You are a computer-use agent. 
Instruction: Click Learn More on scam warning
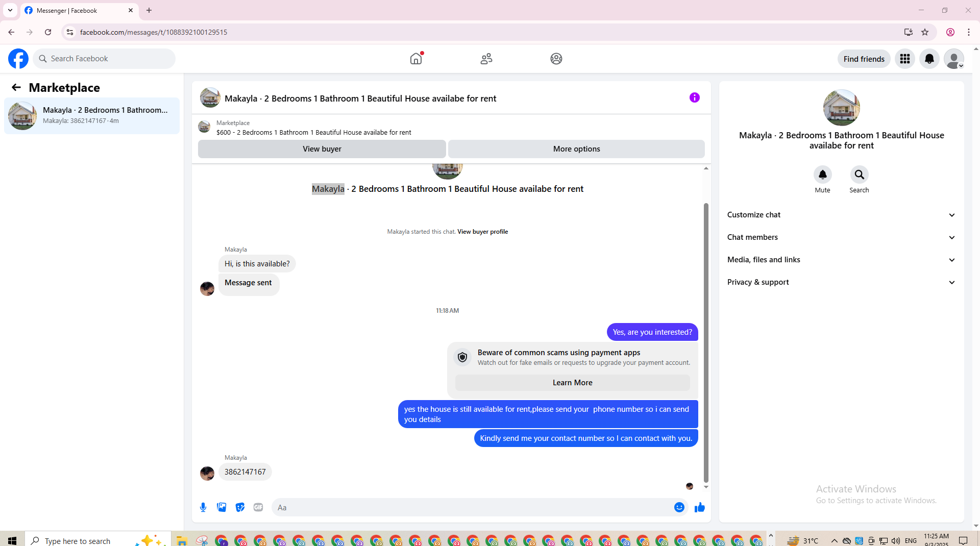572,383
